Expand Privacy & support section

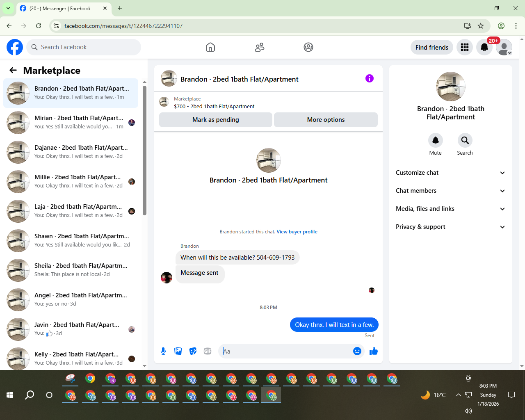pos(451,227)
